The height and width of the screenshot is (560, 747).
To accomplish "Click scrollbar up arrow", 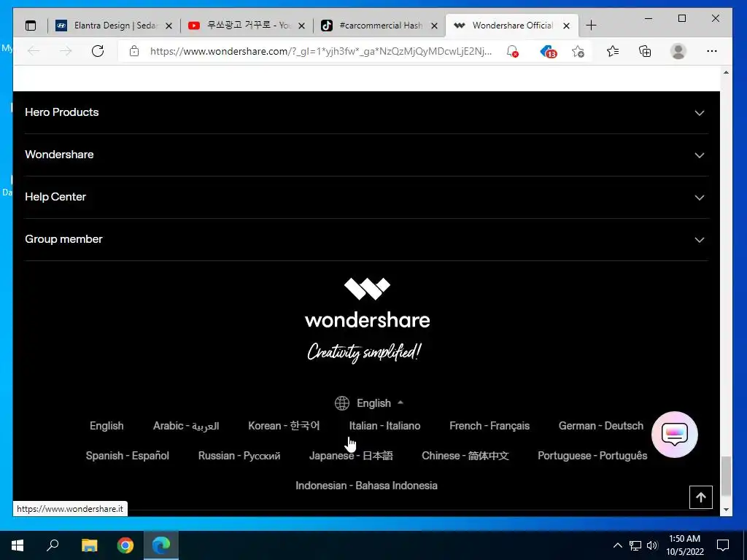I will pos(726,72).
